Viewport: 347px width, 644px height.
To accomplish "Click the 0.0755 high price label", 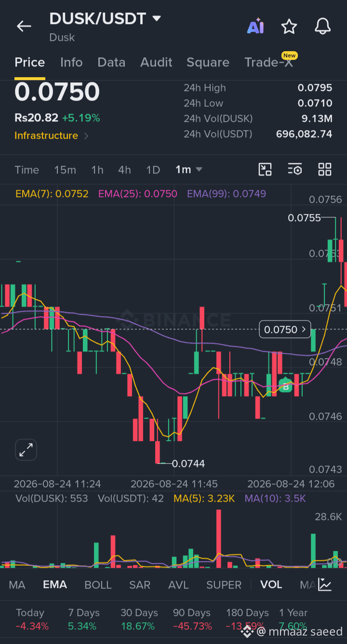I will tap(304, 218).
